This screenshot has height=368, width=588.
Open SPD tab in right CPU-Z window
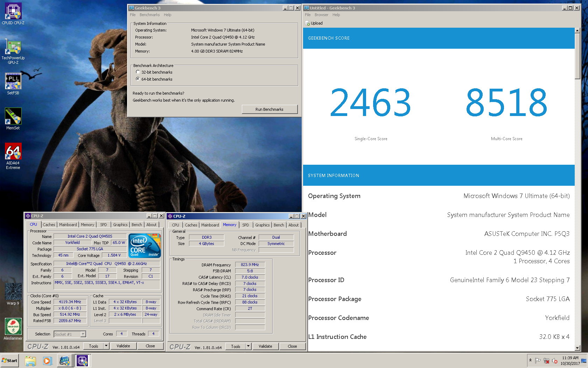pos(246,225)
